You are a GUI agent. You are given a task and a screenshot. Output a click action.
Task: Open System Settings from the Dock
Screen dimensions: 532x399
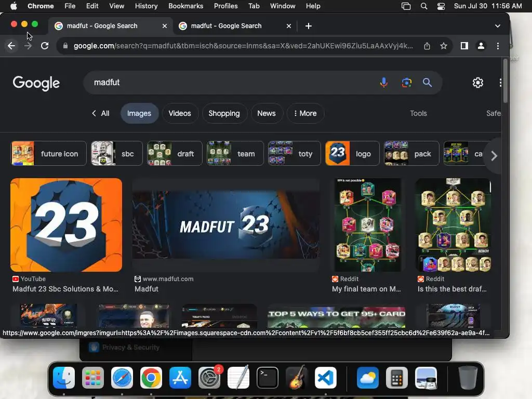(x=209, y=378)
